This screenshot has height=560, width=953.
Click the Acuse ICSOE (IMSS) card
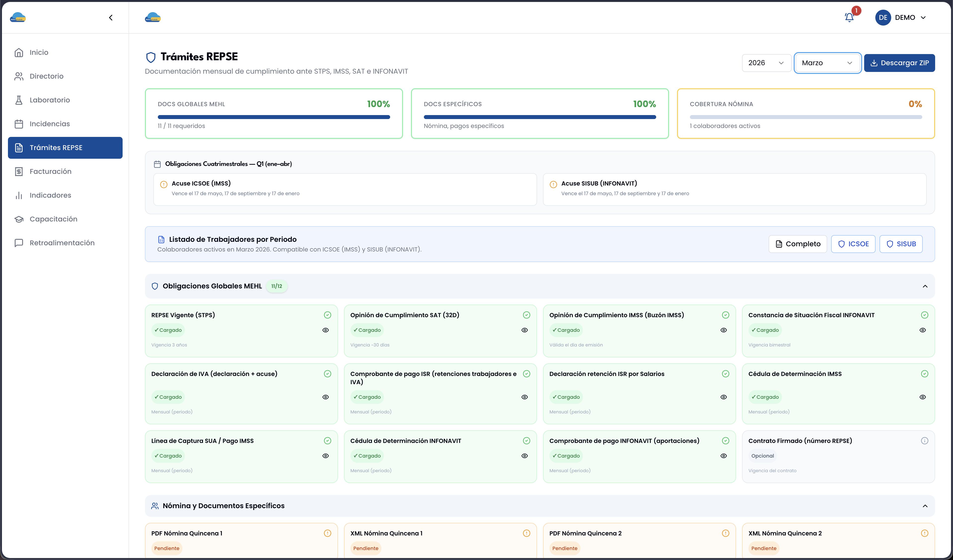tap(345, 189)
